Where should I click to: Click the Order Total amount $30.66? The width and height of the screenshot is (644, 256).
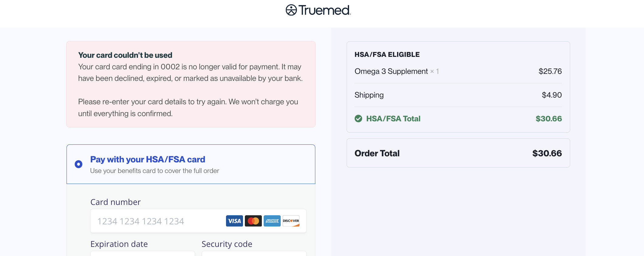(547, 153)
